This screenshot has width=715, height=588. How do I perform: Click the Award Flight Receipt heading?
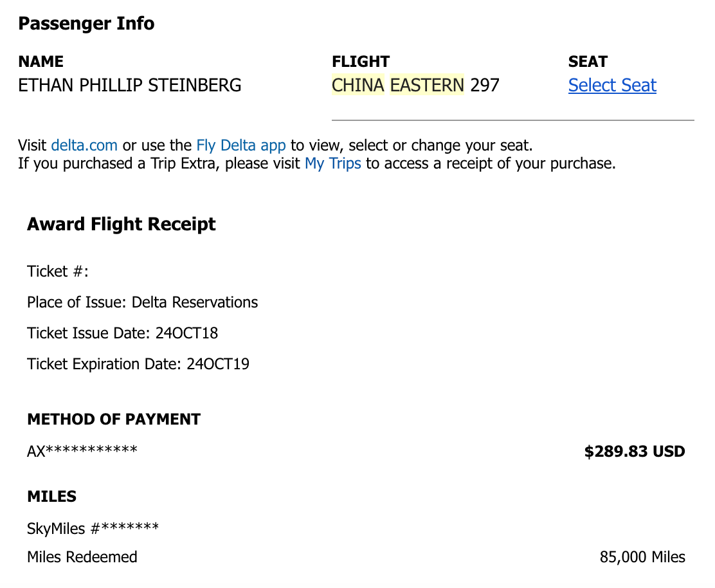point(122,225)
